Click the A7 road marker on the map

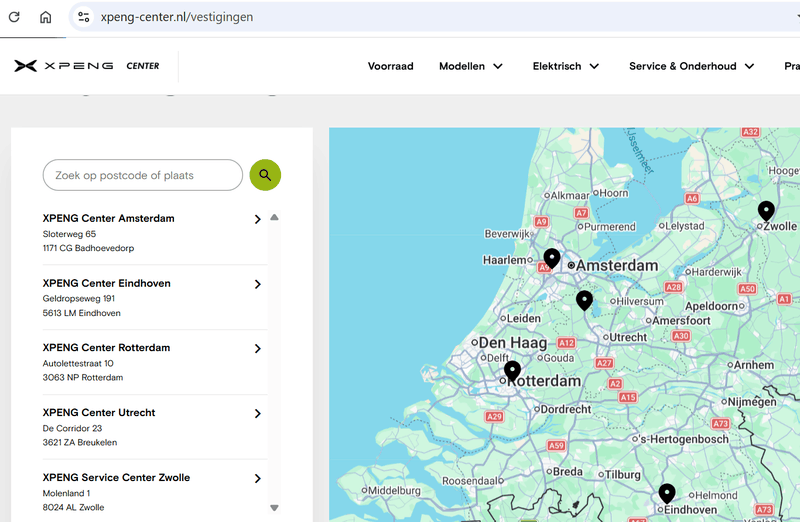click(581, 213)
